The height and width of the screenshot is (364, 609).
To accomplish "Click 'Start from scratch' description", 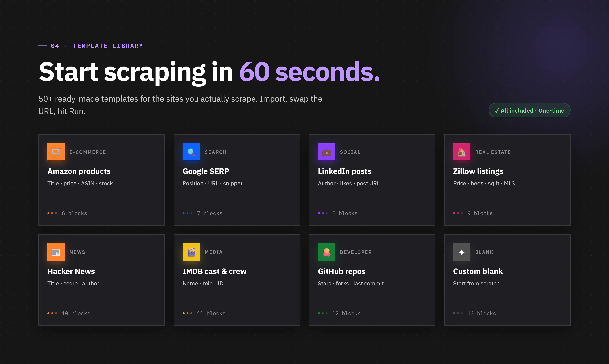I will [476, 284].
